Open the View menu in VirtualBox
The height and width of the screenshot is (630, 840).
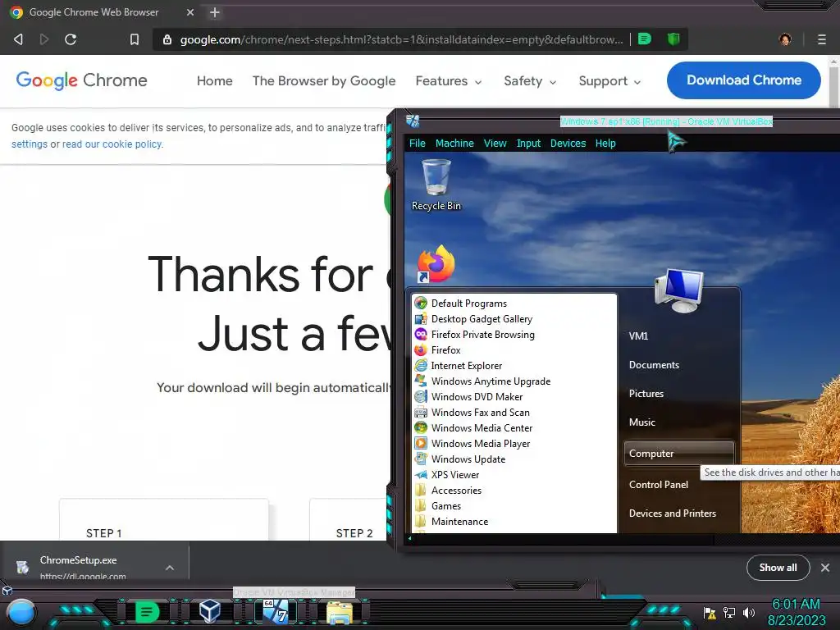[x=495, y=143]
